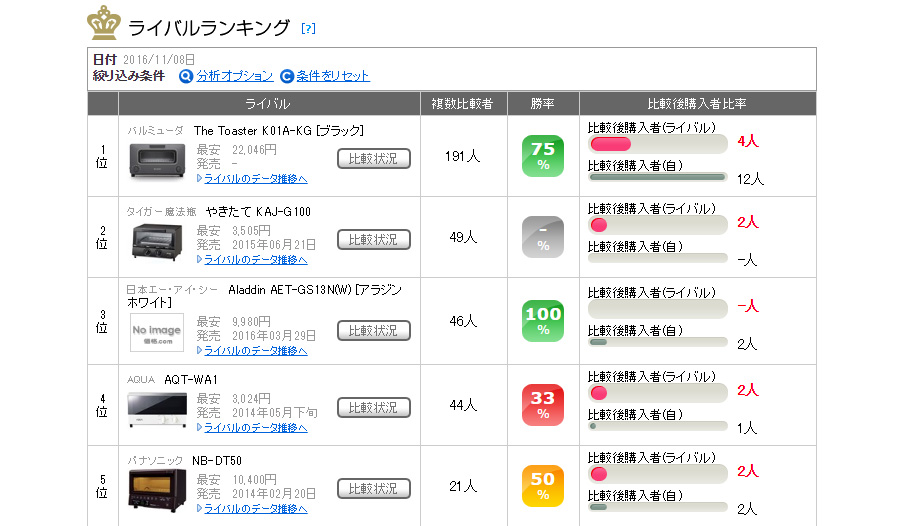Open 比較状況 for Aladdin AET-GS13N
This screenshot has height=526, width=900.
tap(374, 330)
